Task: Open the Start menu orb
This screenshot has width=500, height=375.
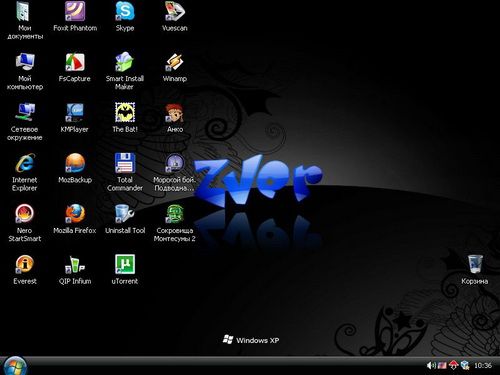Action: coord(15,366)
